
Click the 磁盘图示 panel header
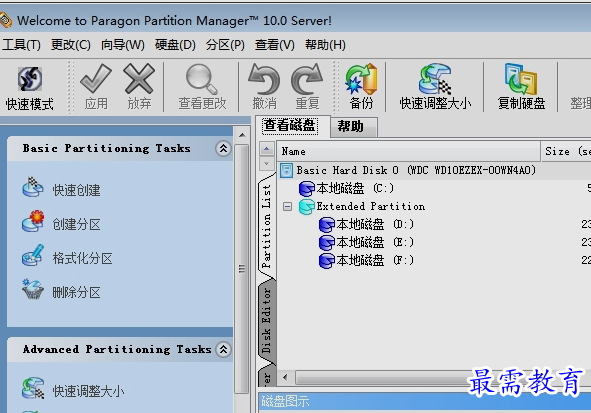pos(425,401)
